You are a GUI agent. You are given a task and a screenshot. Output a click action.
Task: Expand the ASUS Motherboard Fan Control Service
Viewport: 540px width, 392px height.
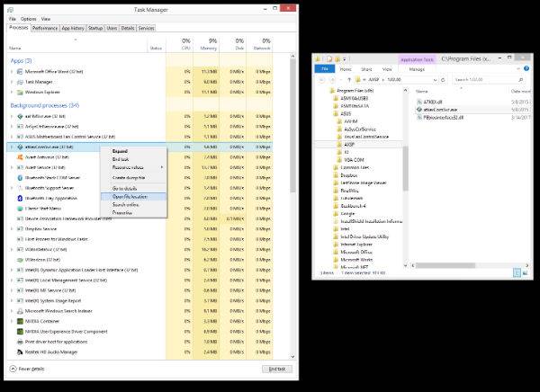(x=12, y=137)
